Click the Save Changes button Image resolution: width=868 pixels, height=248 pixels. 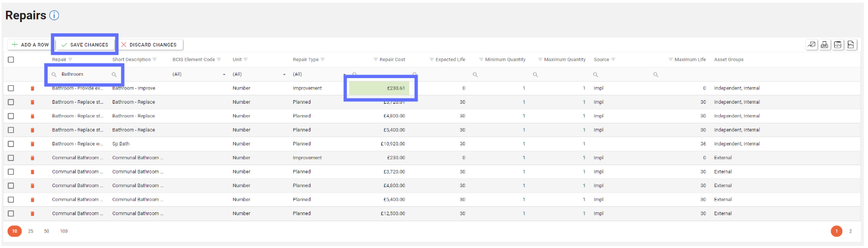[85, 45]
